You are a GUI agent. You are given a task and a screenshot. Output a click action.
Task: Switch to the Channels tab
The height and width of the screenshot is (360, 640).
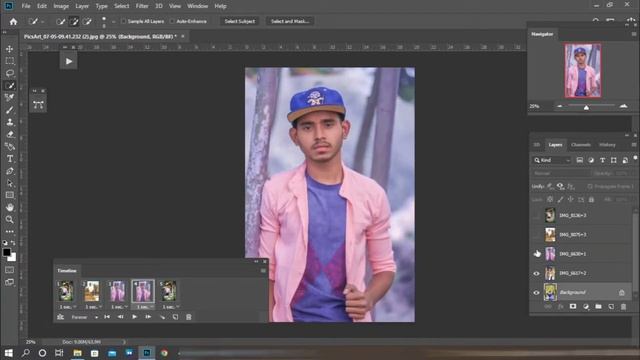point(581,145)
